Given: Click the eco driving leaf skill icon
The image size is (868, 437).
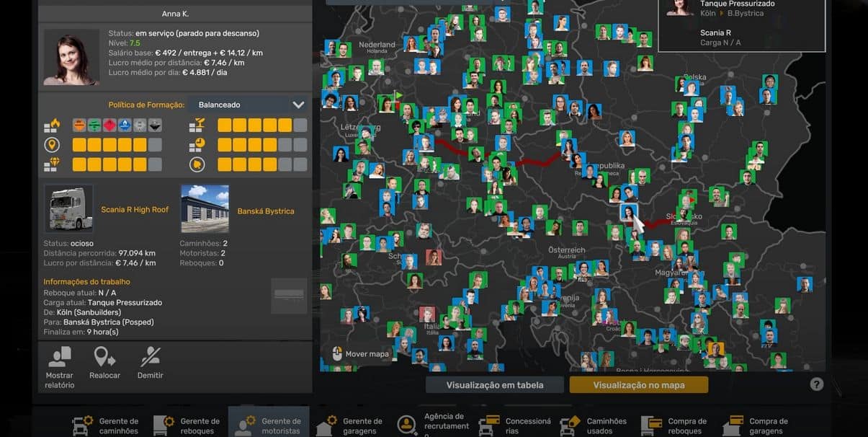Looking at the screenshot, I should (x=197, y=164).
